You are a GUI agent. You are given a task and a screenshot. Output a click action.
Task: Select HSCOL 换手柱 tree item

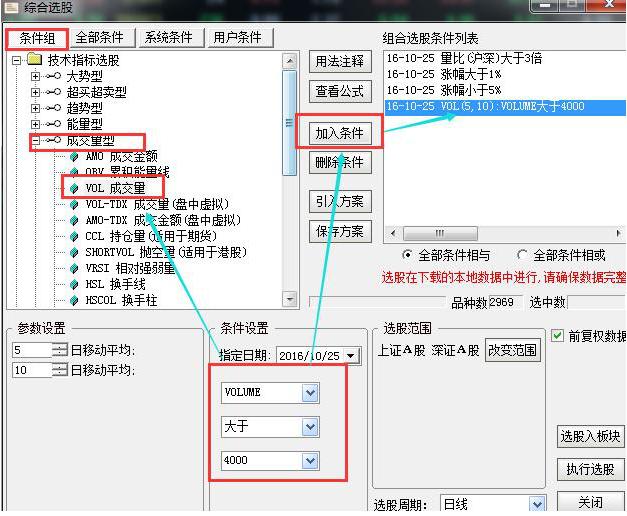tap(121, 300)
